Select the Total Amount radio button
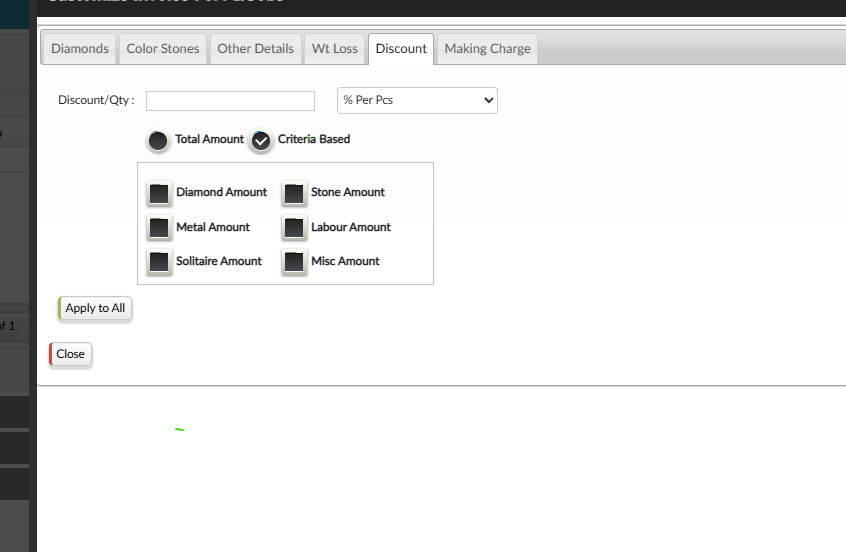The height and width of the screenshot is (552, 846). pos(158,140)
